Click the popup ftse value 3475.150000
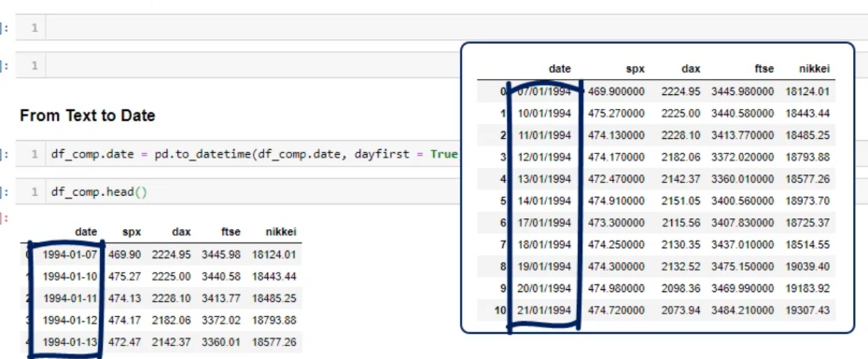Image resolution: width=868 pixels, height=359 pixels. click(x=743, y=267)
